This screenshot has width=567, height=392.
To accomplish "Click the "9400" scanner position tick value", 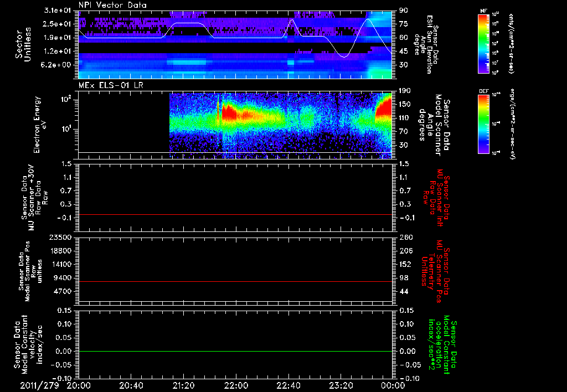I will click(x=62, y=278).
